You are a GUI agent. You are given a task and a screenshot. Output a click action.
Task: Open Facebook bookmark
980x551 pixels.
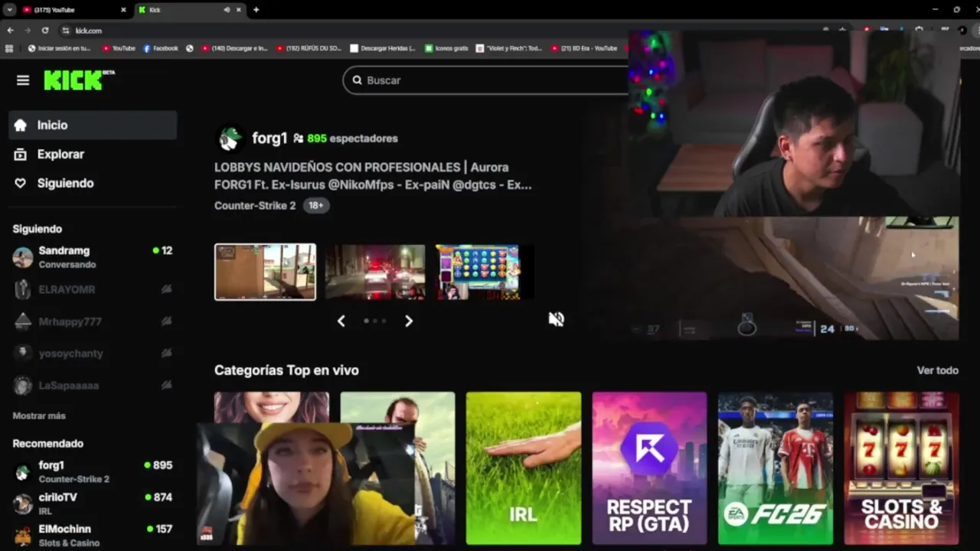pos(161,48)
